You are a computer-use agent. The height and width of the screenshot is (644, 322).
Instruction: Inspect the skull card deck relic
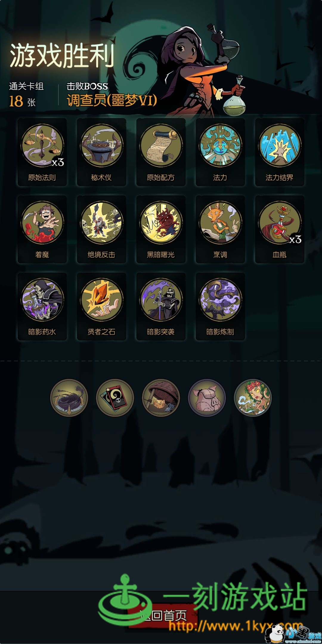pos(115,398)
